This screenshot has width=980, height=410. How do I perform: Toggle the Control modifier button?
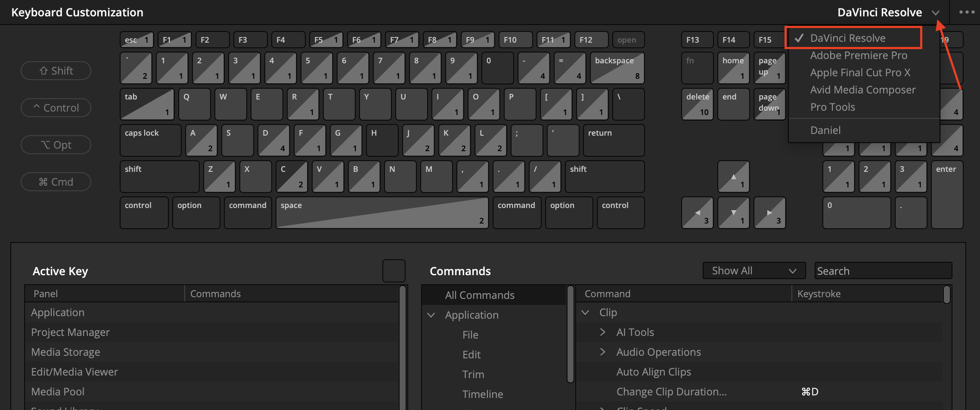click(x=56, y=108)
